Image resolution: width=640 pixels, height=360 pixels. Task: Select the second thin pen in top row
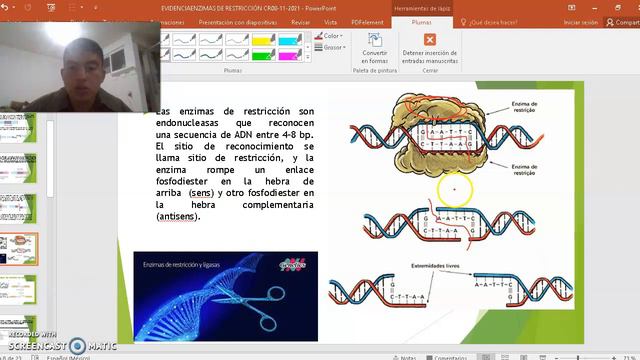coord(211,39)
